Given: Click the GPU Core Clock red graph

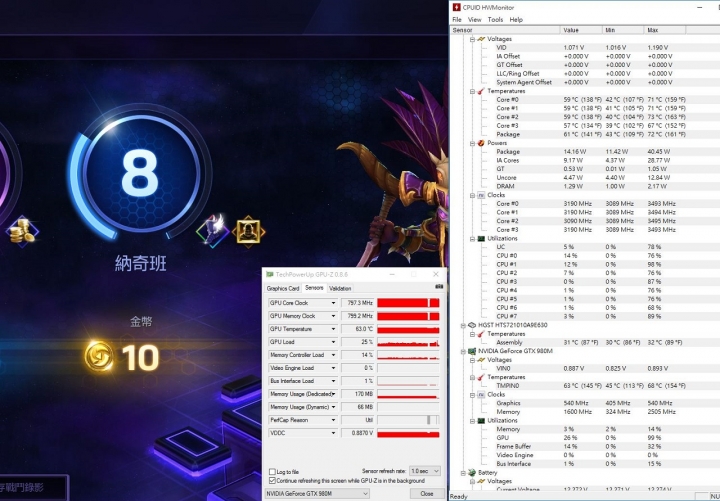Looking at the screenshot, I should point(408,303).
